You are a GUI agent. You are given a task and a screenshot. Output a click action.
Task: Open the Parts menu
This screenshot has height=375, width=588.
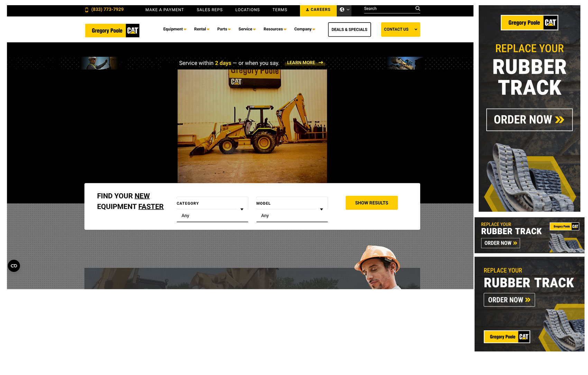click(224, 29)
